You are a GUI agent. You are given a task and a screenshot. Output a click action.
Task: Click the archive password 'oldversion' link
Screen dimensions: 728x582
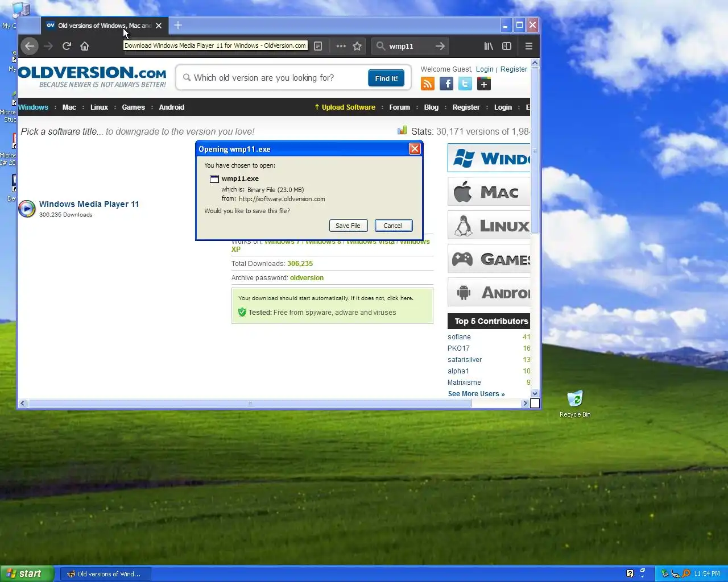coord(307,277)
